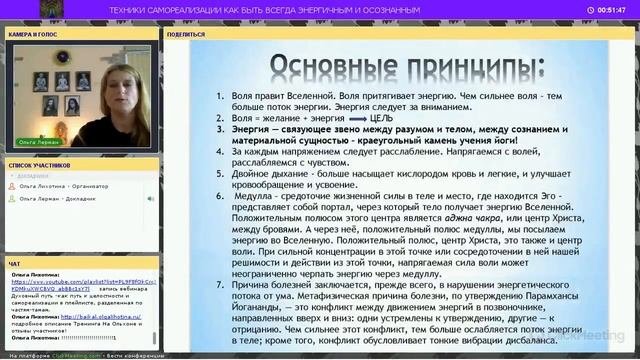Click the organizer avatar icon for Ольга Лихотина
The image size is (640, 360).
12,186
